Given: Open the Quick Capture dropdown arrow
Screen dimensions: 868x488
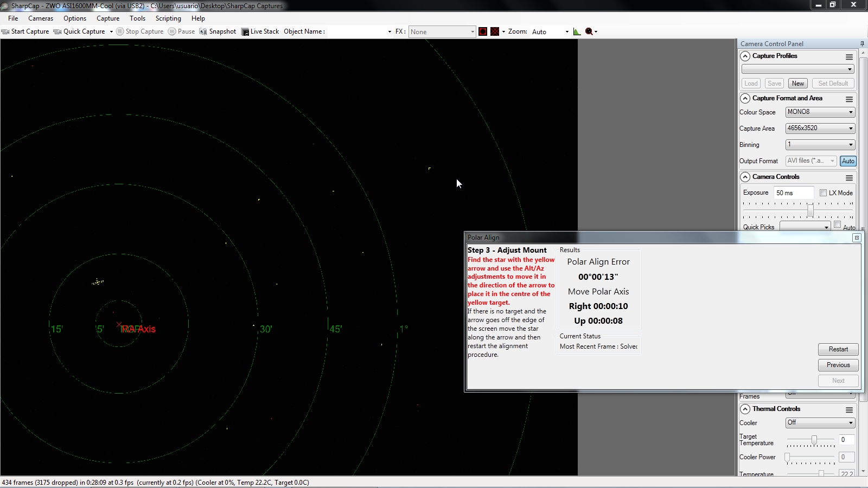Looking at the screenshot, I should [x=111, y=31].
